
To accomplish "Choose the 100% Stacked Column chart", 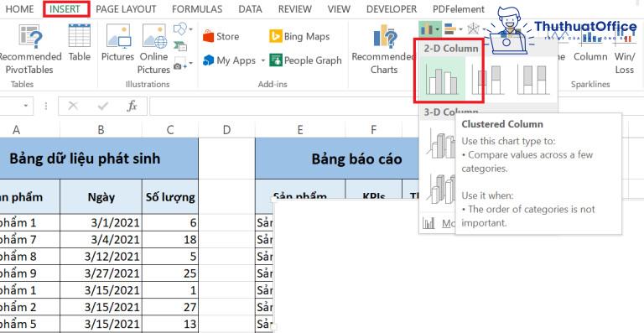I will click(533, 79).
